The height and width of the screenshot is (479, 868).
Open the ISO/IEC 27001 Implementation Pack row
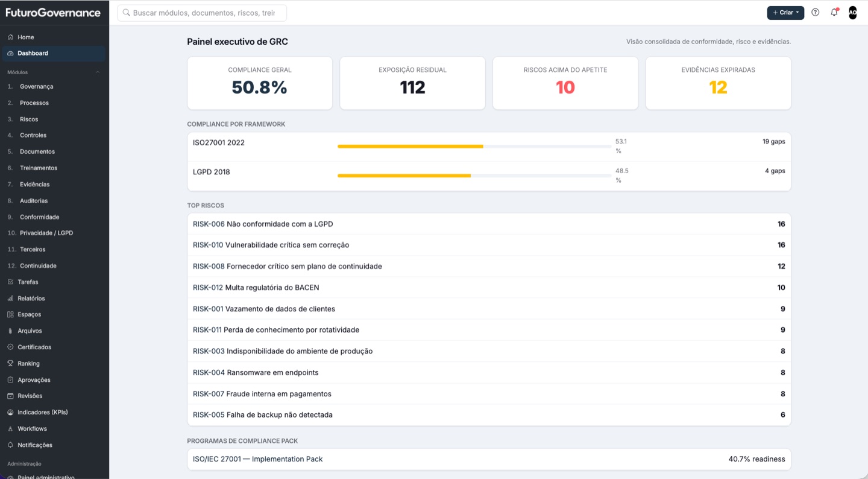point(489,459)
